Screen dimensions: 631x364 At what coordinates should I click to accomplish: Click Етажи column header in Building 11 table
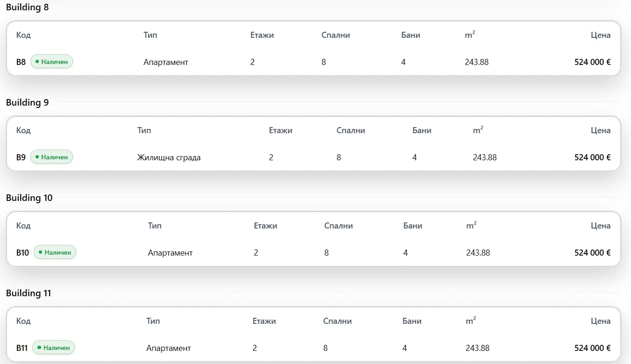264,321
